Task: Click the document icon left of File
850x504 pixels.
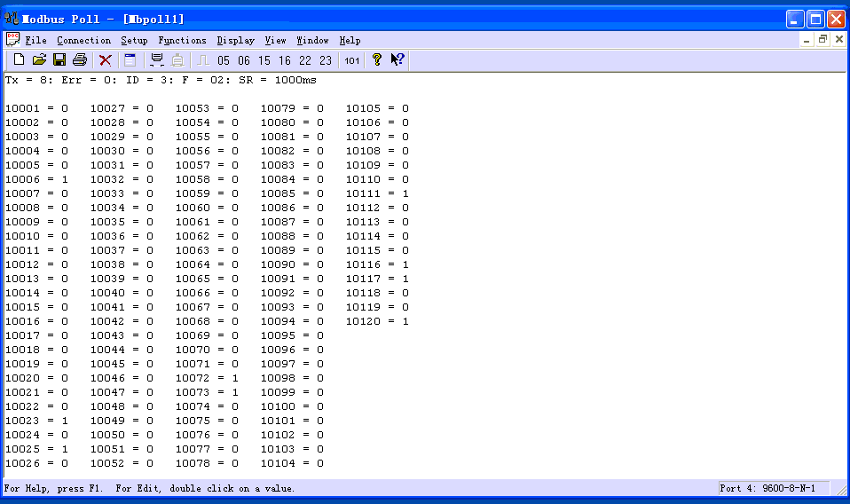Action: (x=12, y=40)
